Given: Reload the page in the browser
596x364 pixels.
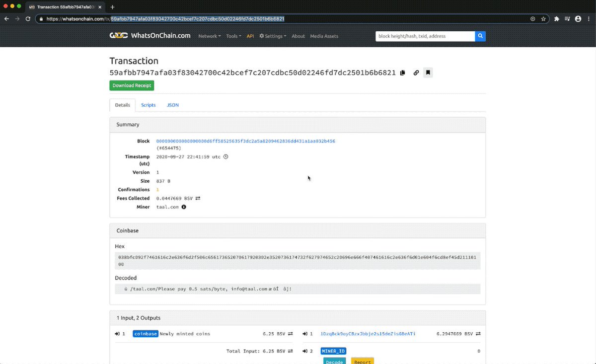Looking at the screenshot, I should tap(28, 19).
